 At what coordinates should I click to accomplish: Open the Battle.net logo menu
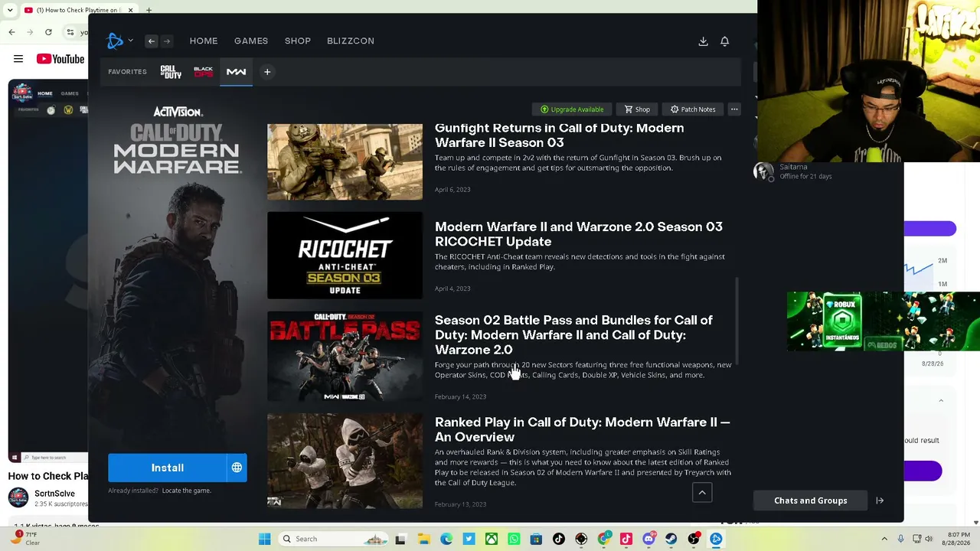[x=119, y=41]
